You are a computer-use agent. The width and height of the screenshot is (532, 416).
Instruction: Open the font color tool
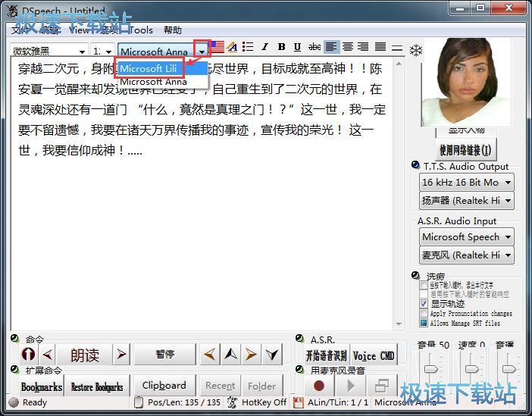pyautogui.click(x=233, y=47)
